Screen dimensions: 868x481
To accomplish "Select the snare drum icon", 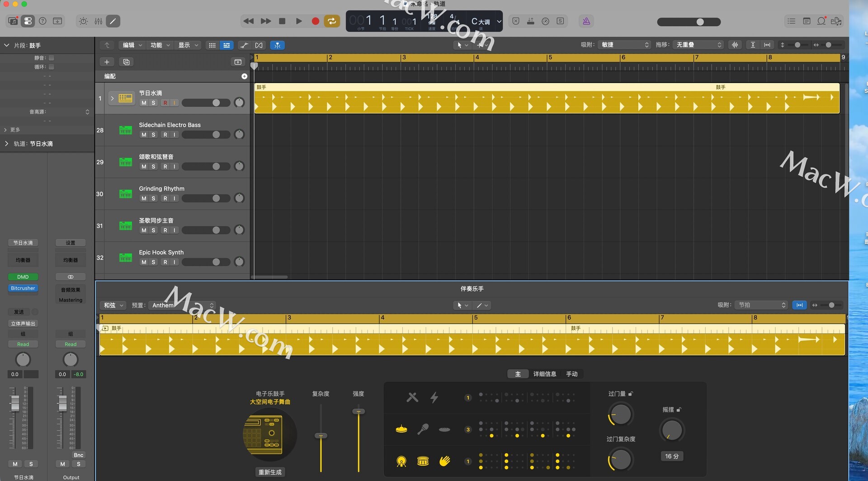I will click(x=423, y=461).
